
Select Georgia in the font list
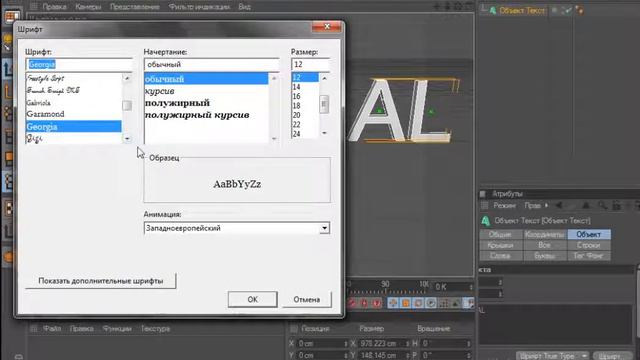[x=73, y=127]
